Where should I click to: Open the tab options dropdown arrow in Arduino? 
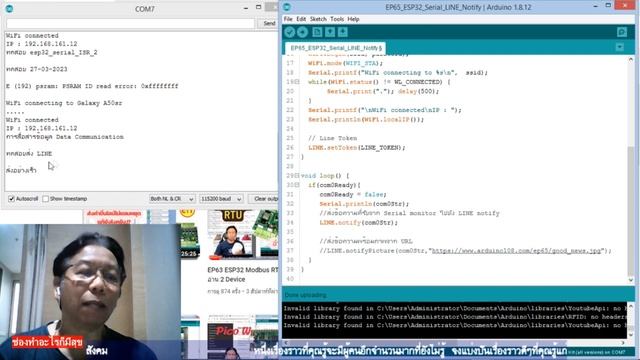[620, 47]
